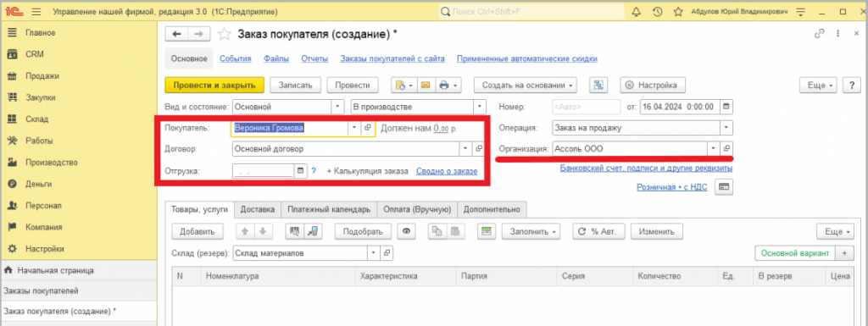
Task: Show Отгрузка hint blue question mark
Action: [x=314, y=171]
